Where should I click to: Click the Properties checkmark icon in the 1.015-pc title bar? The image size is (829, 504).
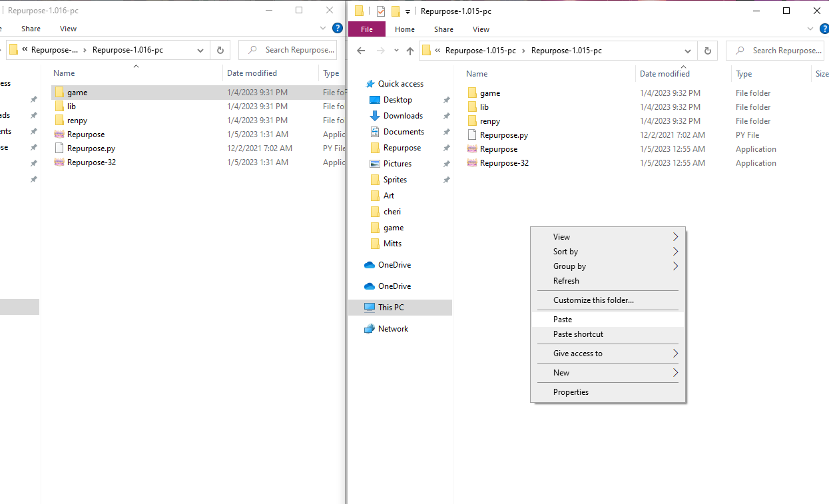(381, 11)
